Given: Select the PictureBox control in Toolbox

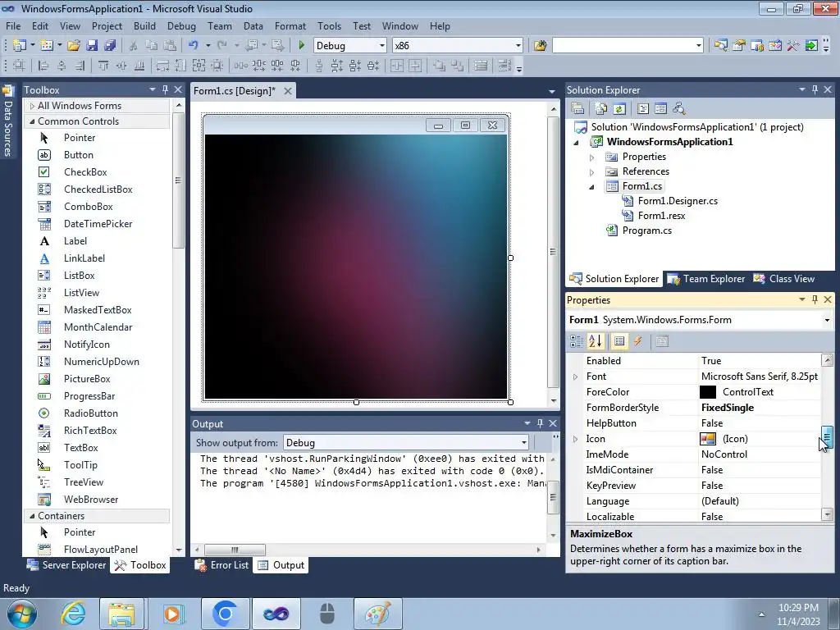Looking at the screenshot, I should pos(87,379).
